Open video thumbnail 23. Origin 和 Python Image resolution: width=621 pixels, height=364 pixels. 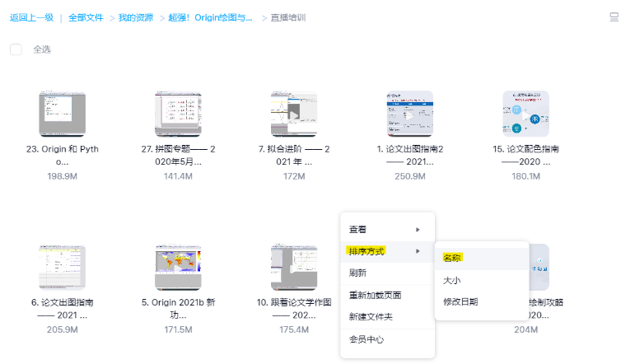62,114
